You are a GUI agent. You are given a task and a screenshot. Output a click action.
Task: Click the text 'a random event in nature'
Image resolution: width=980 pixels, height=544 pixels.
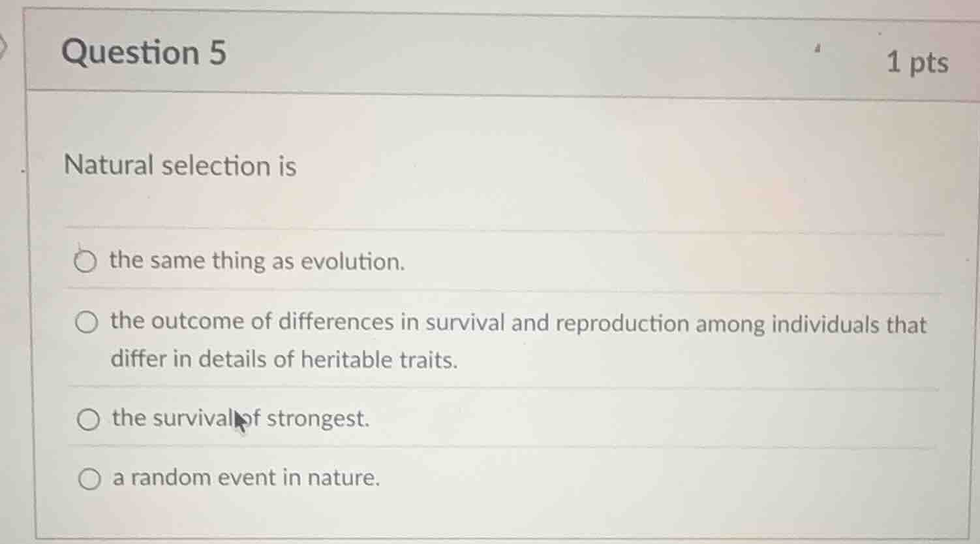tap(246, 477)
